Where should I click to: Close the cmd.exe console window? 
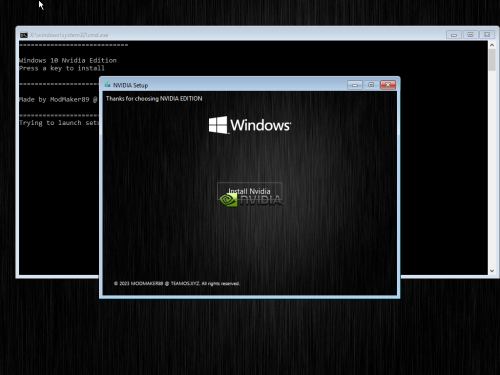[x=487, y=35]
